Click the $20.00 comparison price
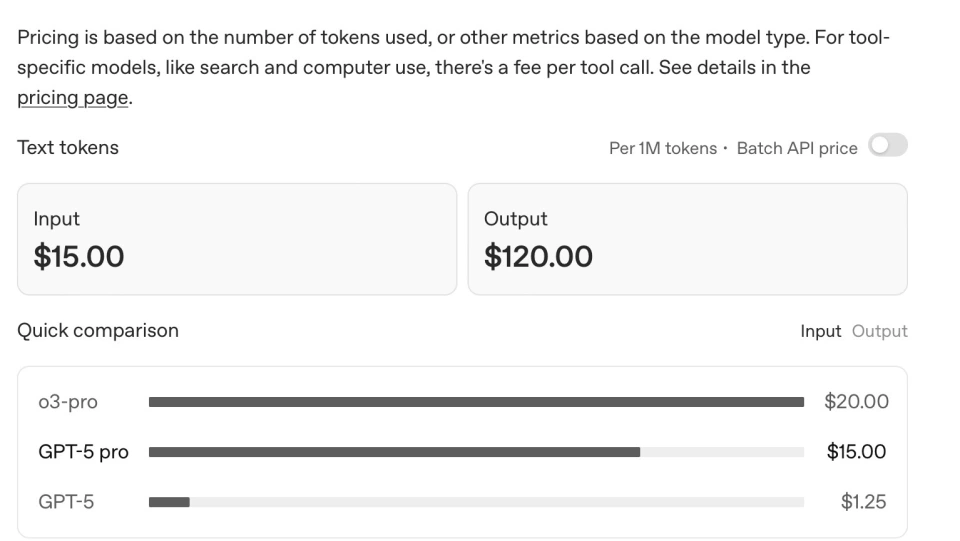Viewport: 960px width, 541px height. click(856, 402)
